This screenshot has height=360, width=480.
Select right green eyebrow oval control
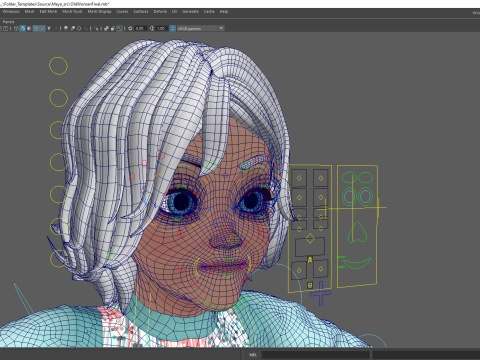coord(365,177)
